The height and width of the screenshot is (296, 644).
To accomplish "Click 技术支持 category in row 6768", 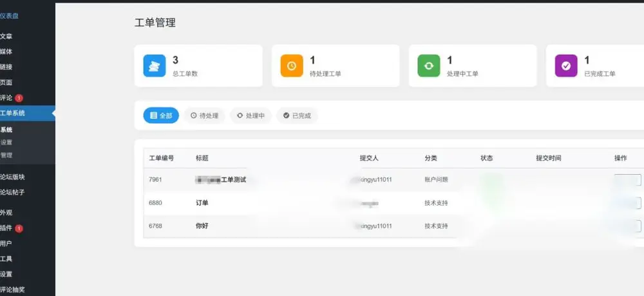I will pos(436,226).
